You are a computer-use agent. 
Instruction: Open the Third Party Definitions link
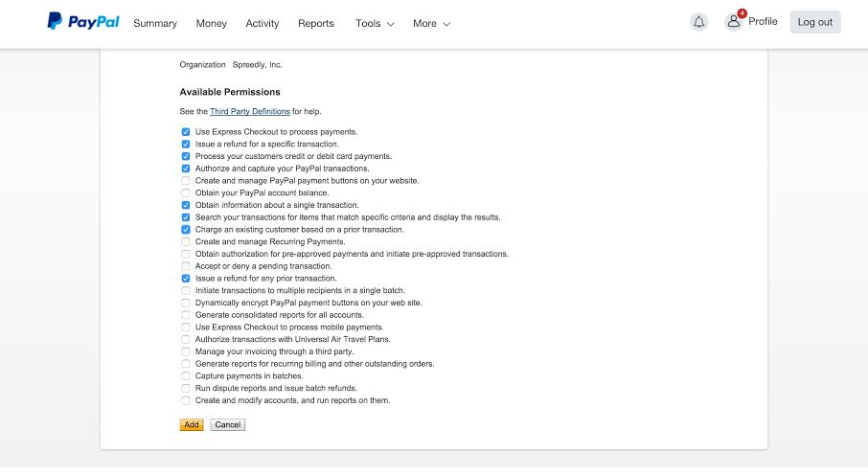250,112
